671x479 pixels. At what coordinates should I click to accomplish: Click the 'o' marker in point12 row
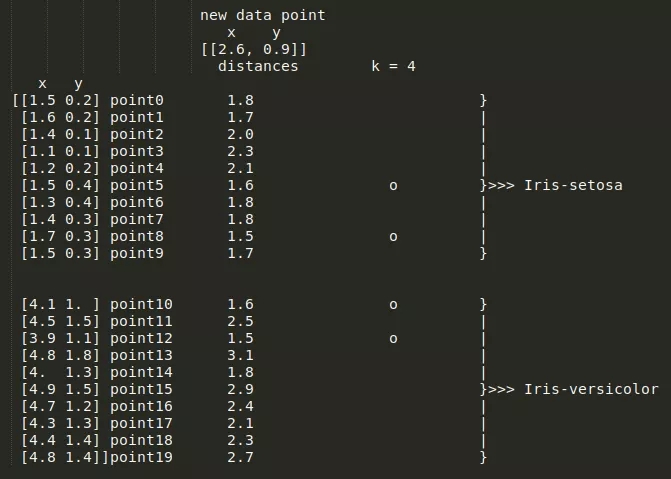point(393,338)
